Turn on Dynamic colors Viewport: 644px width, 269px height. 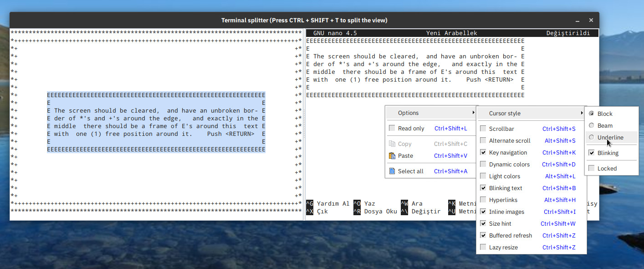click(x=483, y=165)
